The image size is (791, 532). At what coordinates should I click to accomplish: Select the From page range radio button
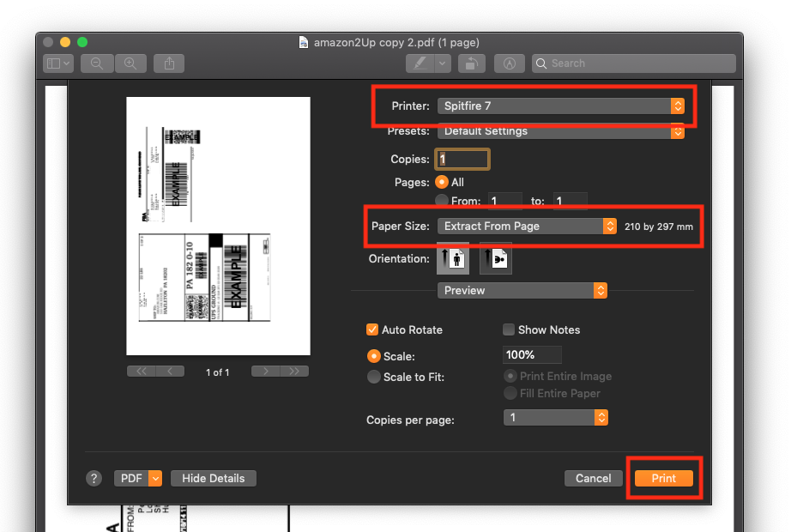click(442, 201)
